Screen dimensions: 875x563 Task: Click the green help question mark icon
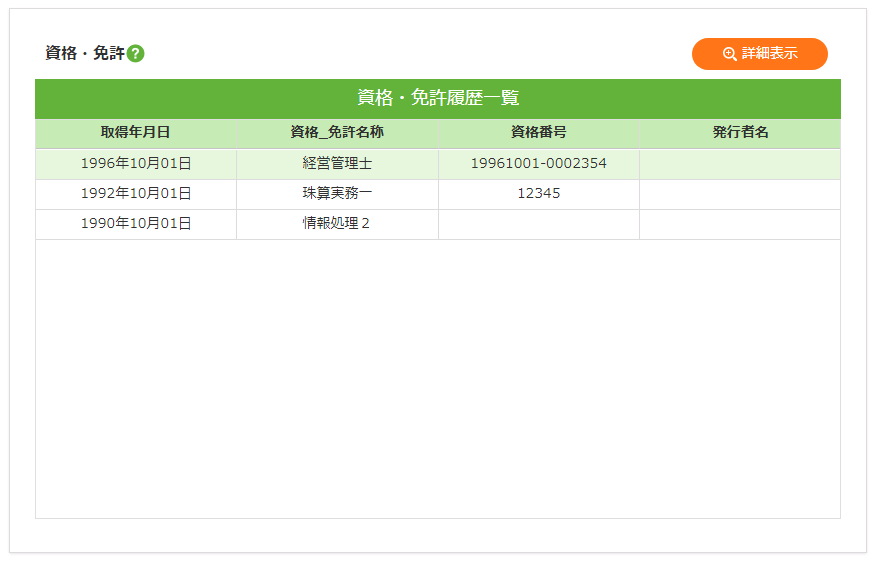pyautogui.click(x=136, y=54)
